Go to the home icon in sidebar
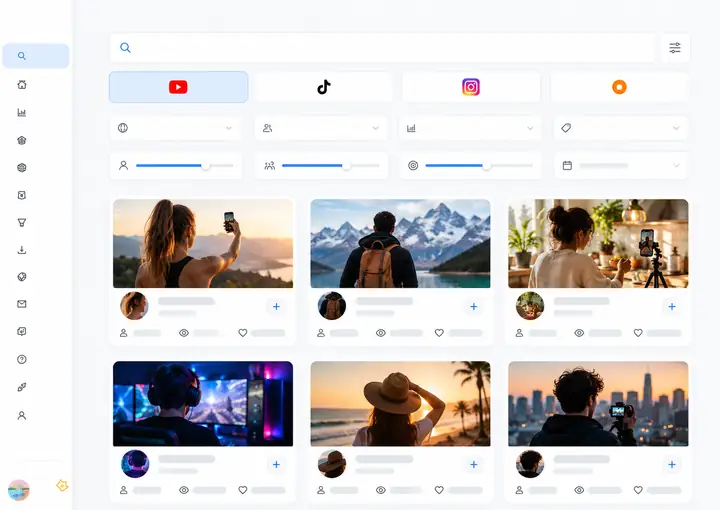This screenshot has height=510, width=720. pos(22,84)
